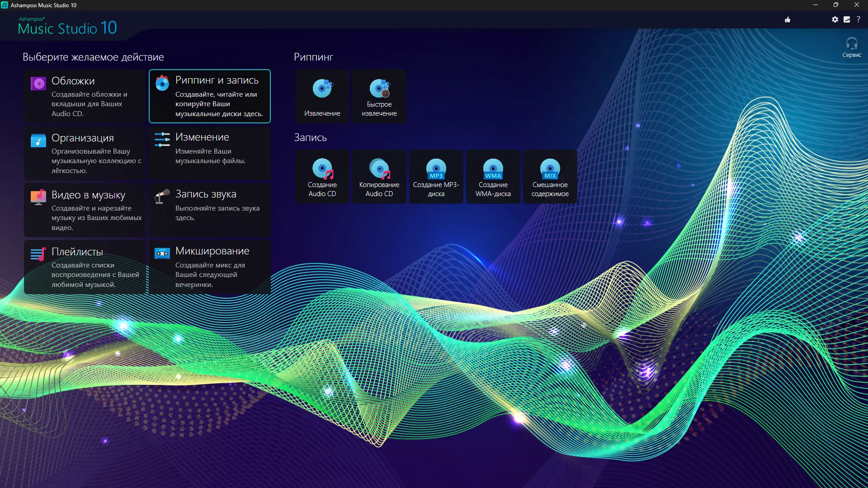Select the Обложки menu item
This screenshot has width=868, height=488.
click(x=85, y=96)
